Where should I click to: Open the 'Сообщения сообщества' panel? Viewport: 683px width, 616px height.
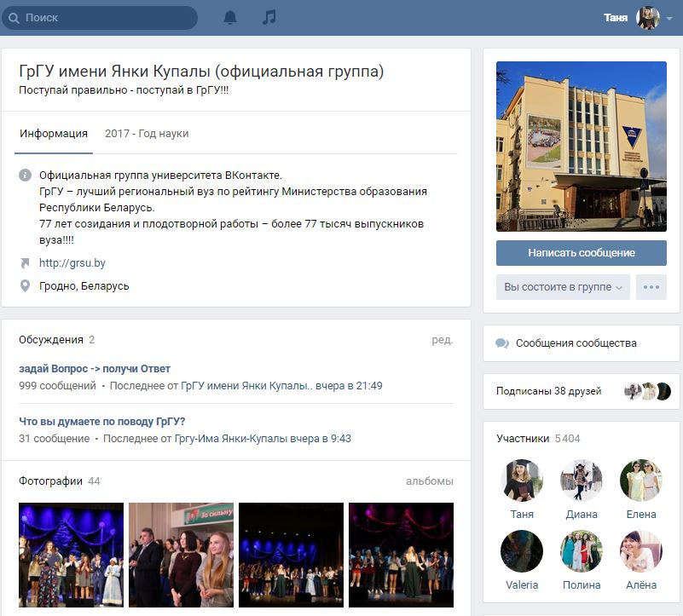[x=581, y=343]
